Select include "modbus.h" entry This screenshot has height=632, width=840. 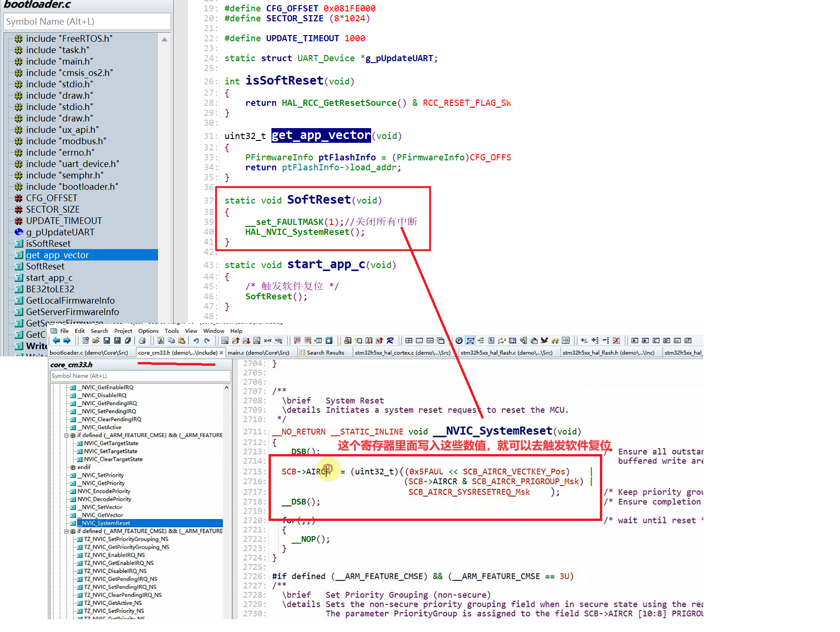tap(66, 141)
